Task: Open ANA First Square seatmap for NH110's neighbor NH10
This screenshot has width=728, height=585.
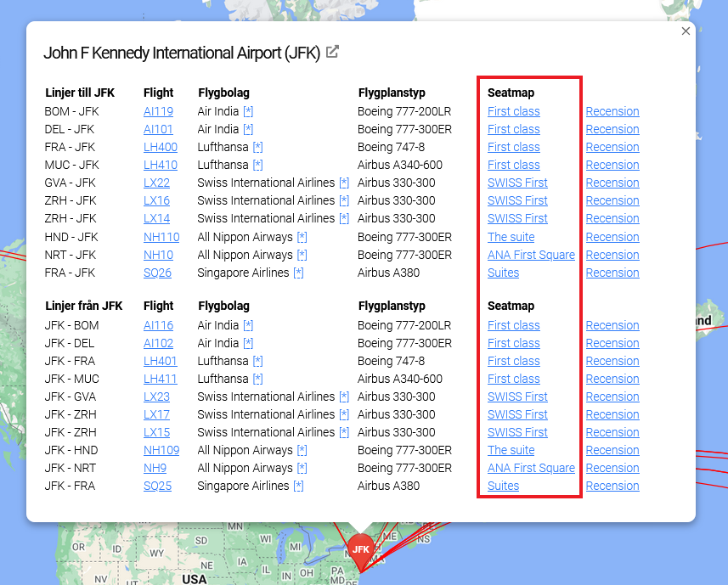Action: point(531,255)
